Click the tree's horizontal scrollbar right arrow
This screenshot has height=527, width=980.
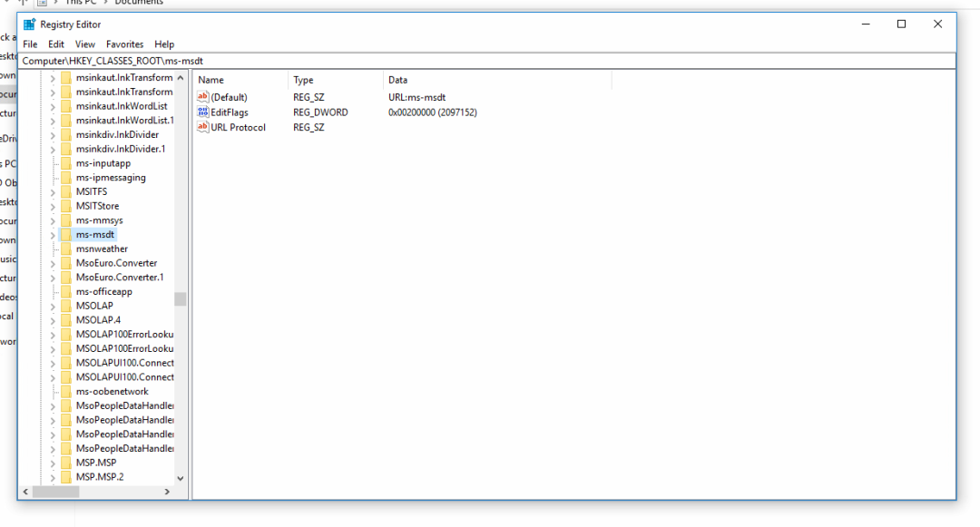pos(167,492)
